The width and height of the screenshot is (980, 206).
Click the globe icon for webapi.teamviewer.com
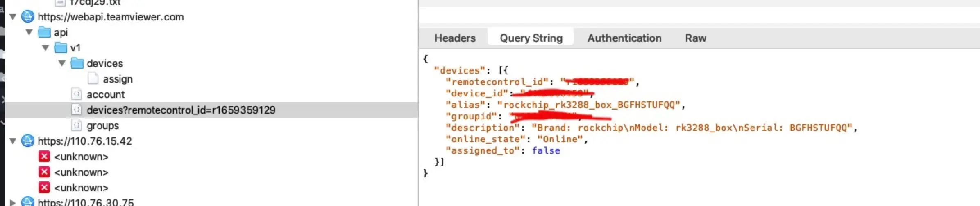click(27, 17)
